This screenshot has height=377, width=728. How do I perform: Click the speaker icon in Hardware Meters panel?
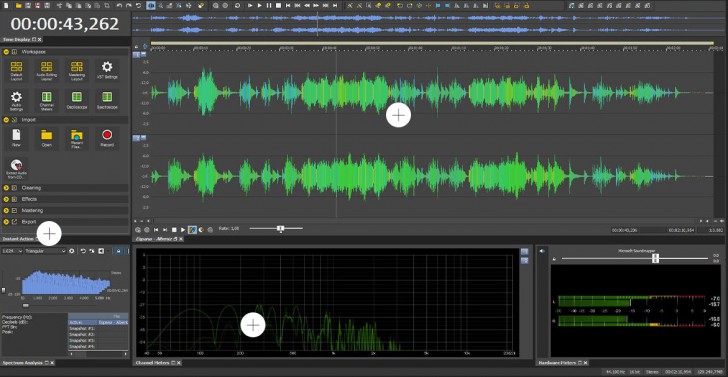point(542,251)
